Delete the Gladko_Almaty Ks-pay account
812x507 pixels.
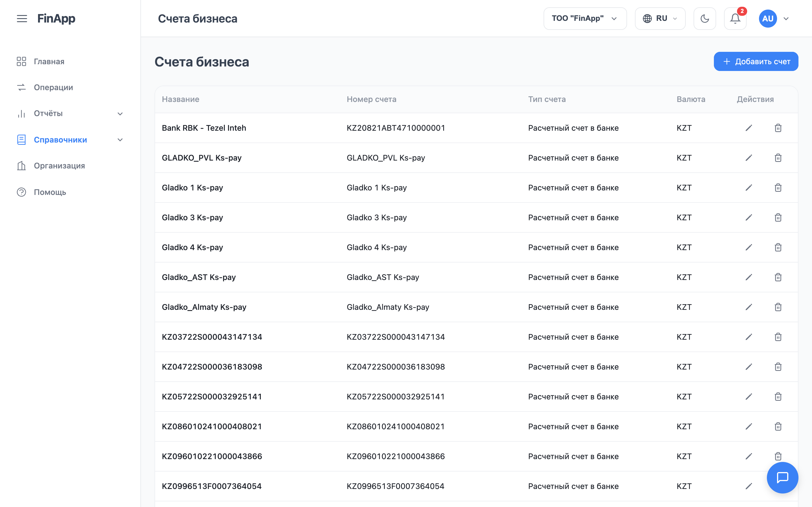[778, 307]
